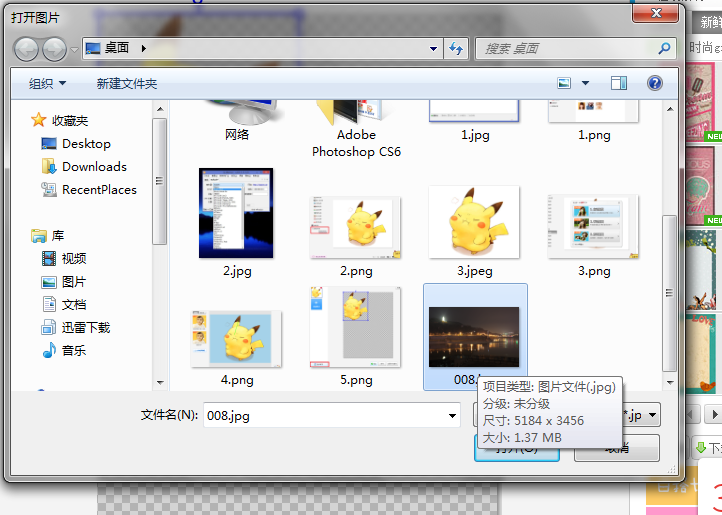
Task: Click the 新建文件夹 button
Action: tap(127, 83)
